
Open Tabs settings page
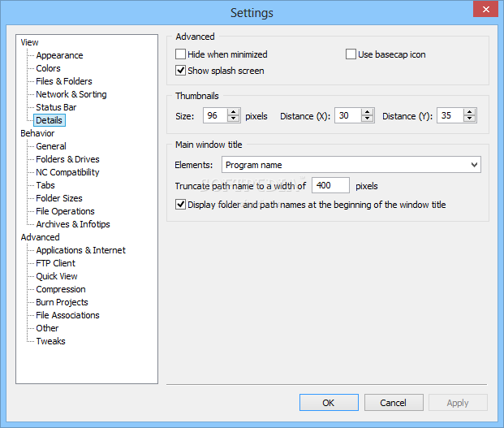click(x=45, y=185)
